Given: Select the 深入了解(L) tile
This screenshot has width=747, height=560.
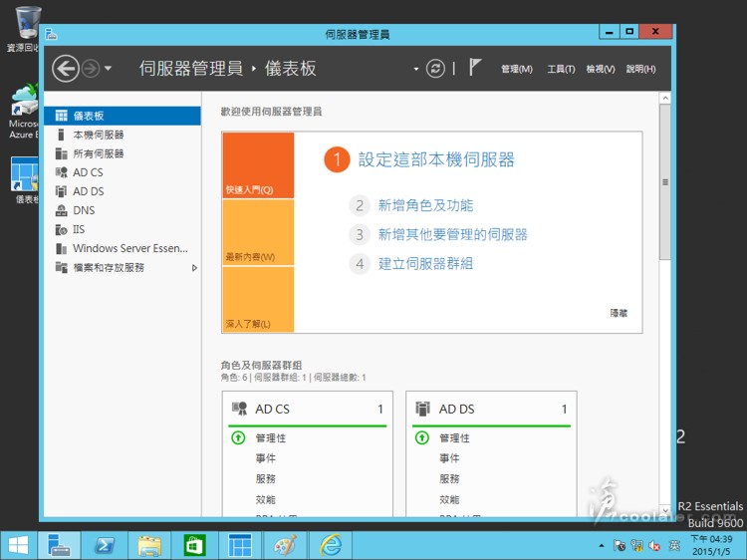Looking at the screenshot, I should [x=258, y=299].
